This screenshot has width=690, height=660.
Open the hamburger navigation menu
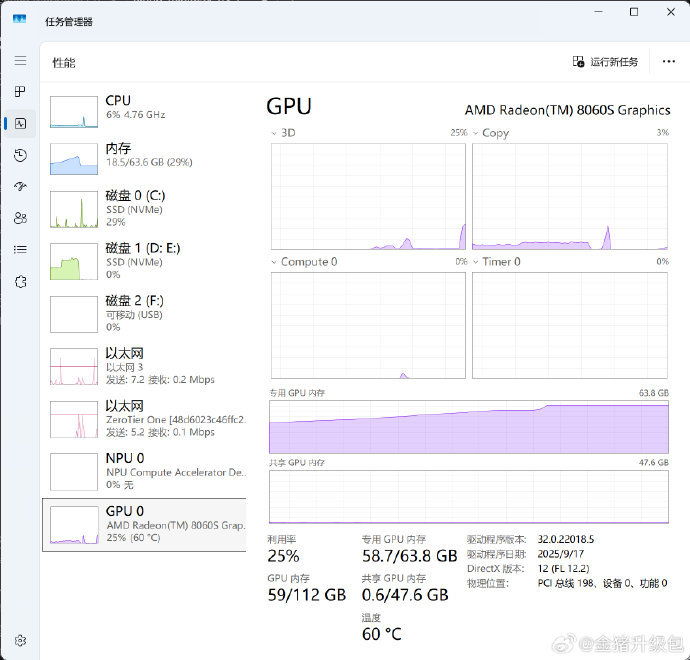pos(20,60)
